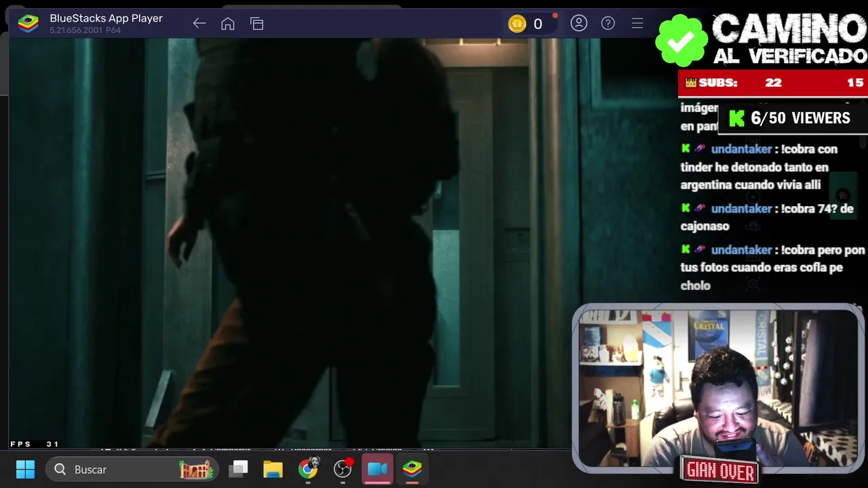Open the BlueStacks help menu
Screen dimensions: 868x488
[608, 24]
